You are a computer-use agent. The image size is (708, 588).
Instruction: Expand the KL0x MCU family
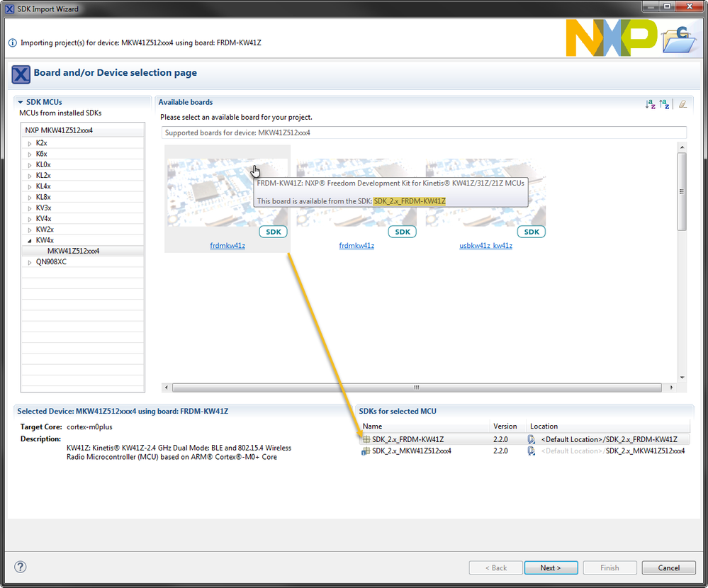30,165
